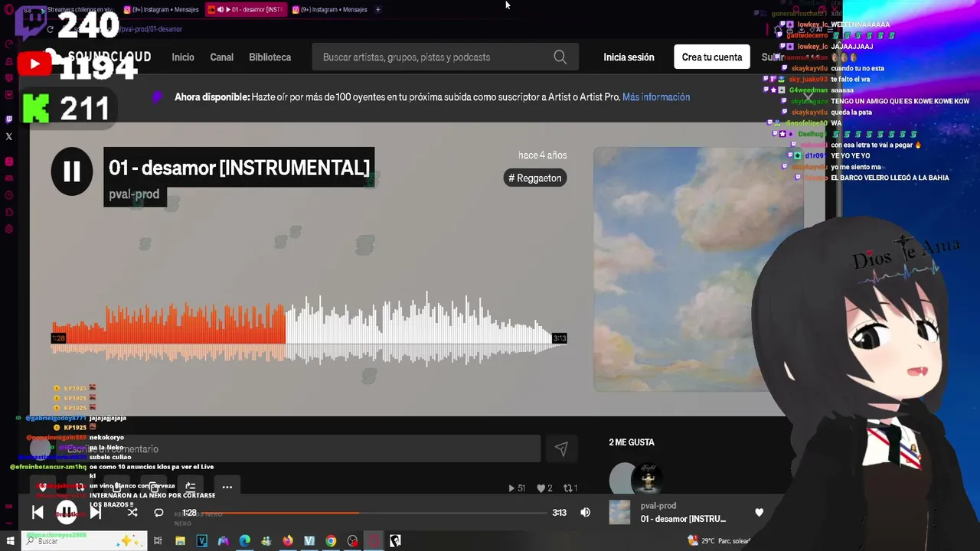Seek in the bottom player progress bar
The height and width of the screenshot is (551, 980).
375,513
